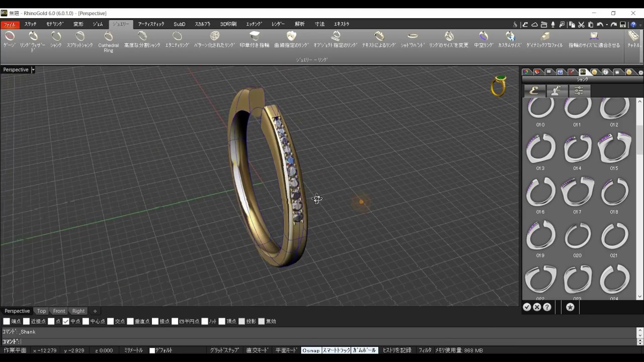Enable the 四半円点 osnap checkbox
This screenshot has width=644, height=362.
point(175,321)
